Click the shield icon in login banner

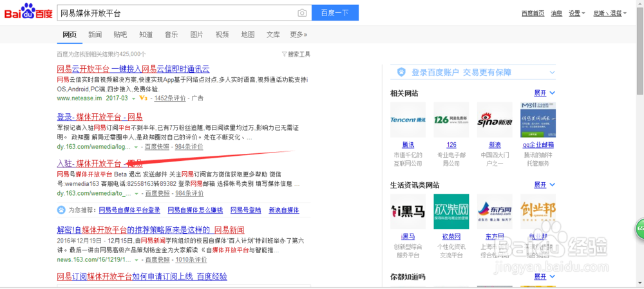click(401, 73)
